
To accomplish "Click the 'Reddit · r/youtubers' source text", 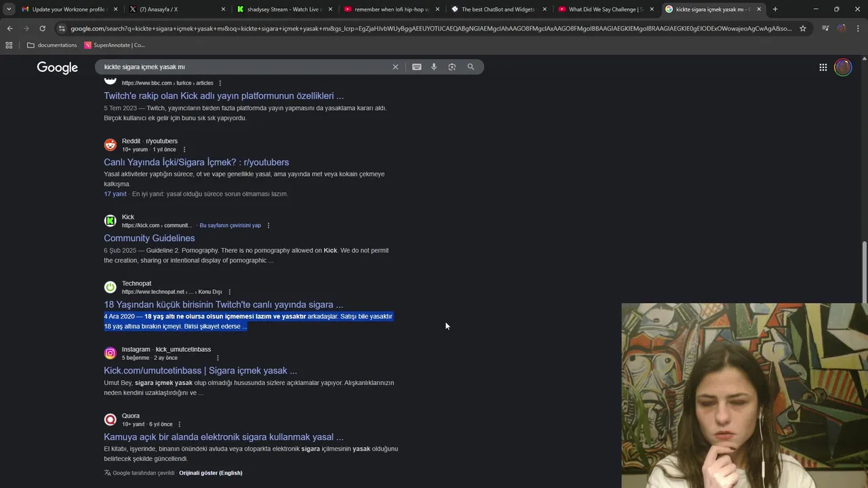I will (149, 141).
